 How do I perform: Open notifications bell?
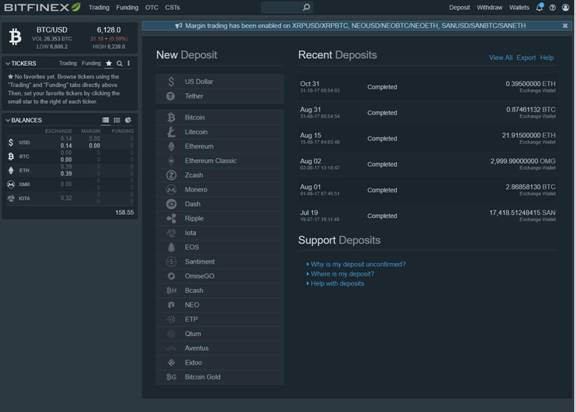coord(539,7)
